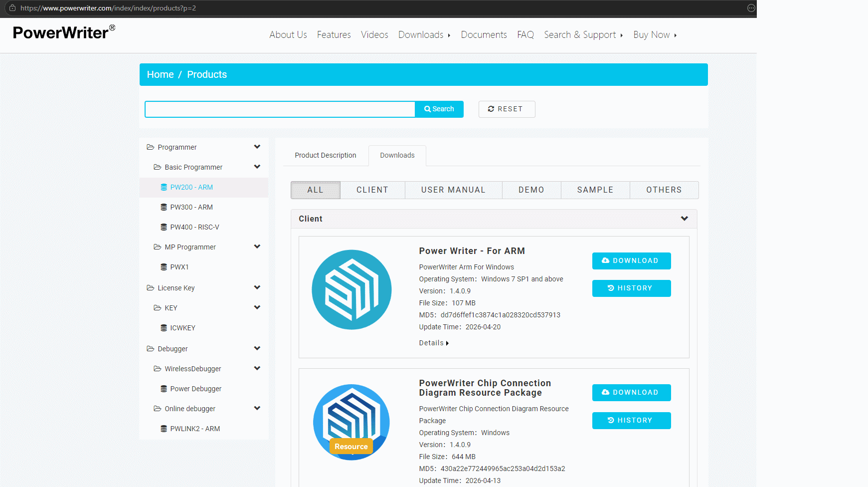Viewport: 868px width, 487px height.
Task: Open the Downloads nav dropdown
Action: 424,35
